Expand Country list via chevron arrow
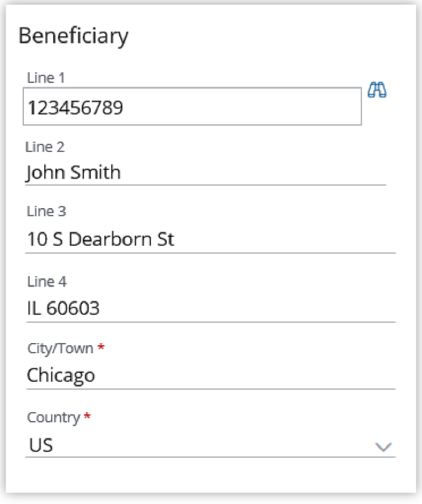The image size is (422, 504). 383,447
